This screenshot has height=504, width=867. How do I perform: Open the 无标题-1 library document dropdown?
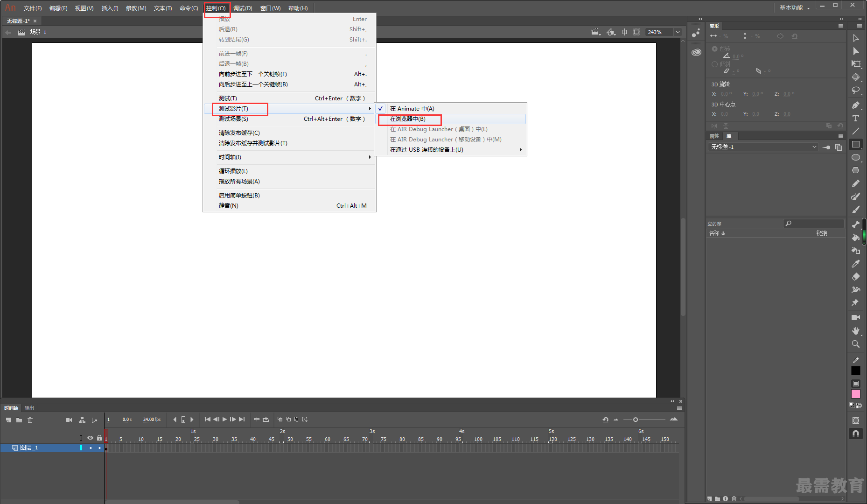coord(763,147)
